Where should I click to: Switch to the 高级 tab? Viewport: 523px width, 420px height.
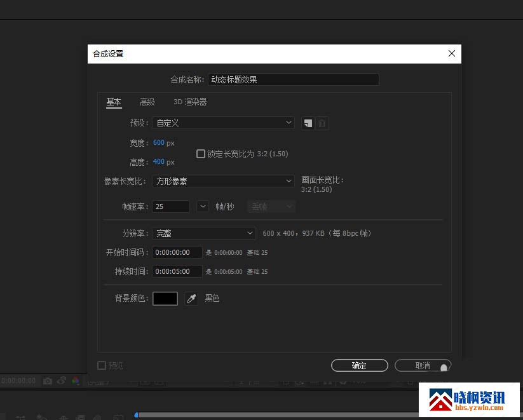pyautogui.click(x=147, y=102)
